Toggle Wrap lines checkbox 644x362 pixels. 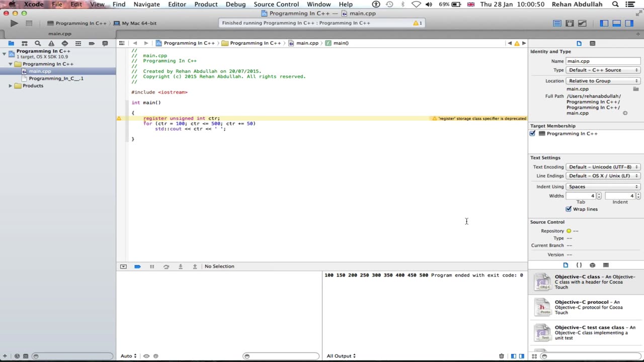569,209
